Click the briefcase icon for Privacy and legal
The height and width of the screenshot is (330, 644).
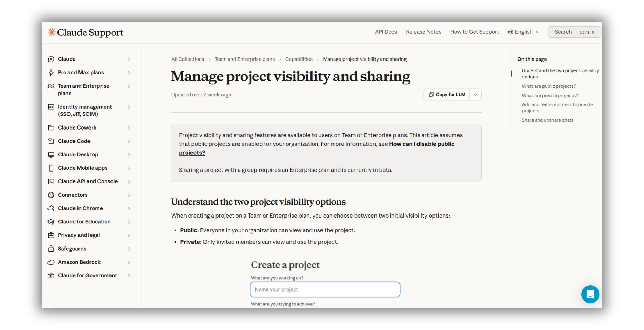click(x=51, y=235)
